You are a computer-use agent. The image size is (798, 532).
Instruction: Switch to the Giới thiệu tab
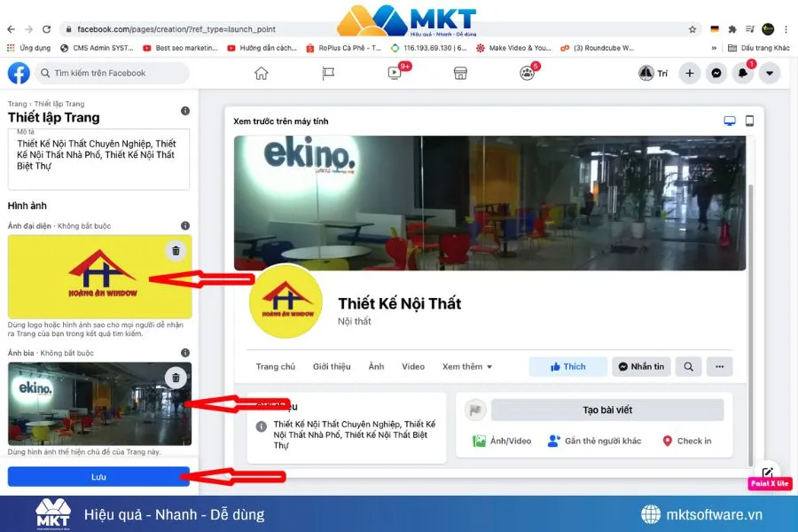click(332, 365)
